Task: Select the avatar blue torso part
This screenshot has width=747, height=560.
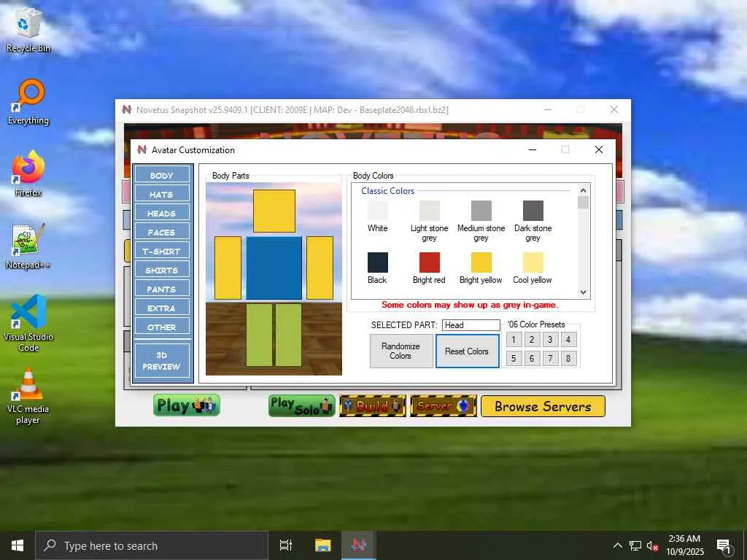Action: tap(274, 268)
